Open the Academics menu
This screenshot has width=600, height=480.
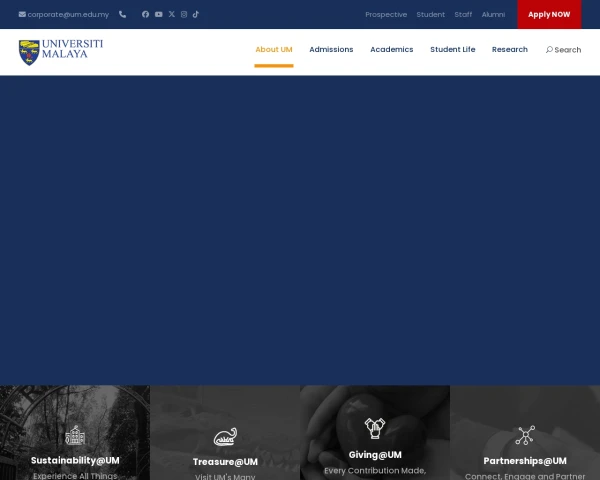[392, 49]
